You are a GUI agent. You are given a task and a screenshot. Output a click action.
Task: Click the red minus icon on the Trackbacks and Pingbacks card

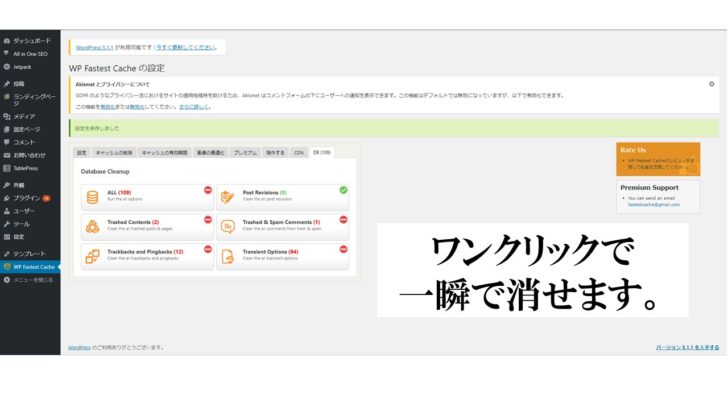[x=208, y=249]
